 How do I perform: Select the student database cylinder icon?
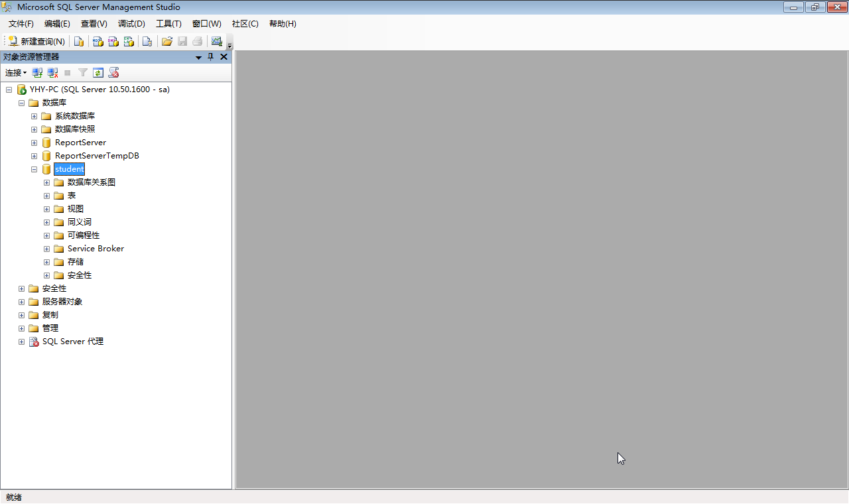click(x=46, y=169)
